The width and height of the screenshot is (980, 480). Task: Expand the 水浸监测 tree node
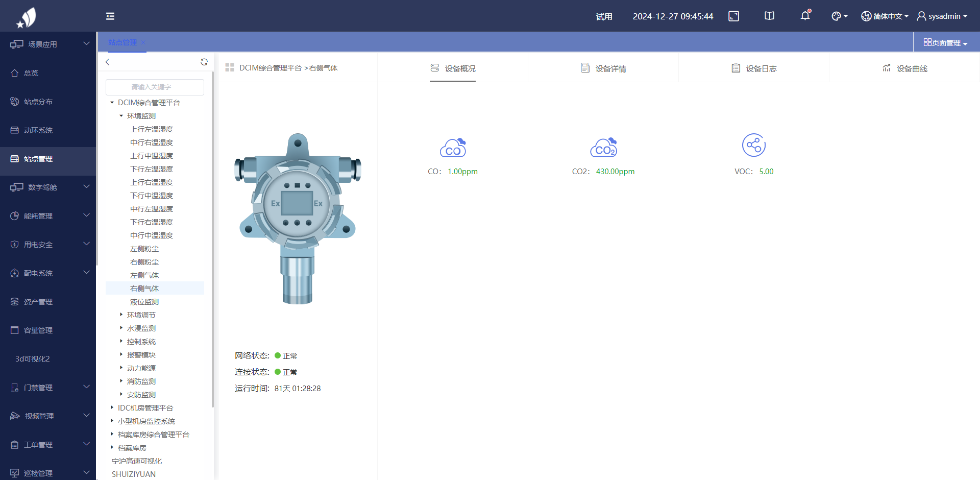click(121, 328)
